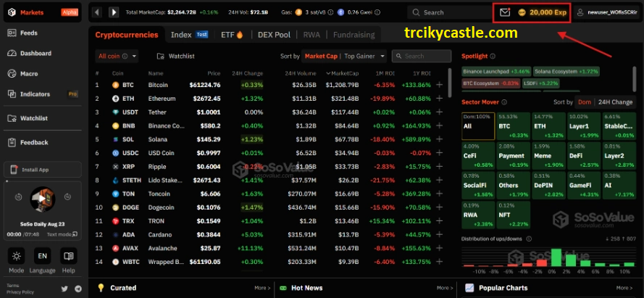Open More link beside Curated
The image size is (644, 298).
[262, 288]
